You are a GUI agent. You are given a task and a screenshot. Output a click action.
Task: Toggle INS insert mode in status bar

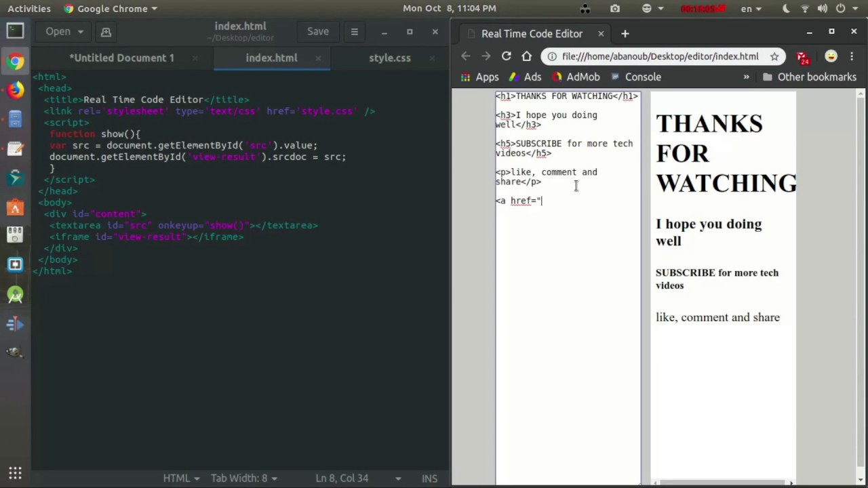coord(429,478)
